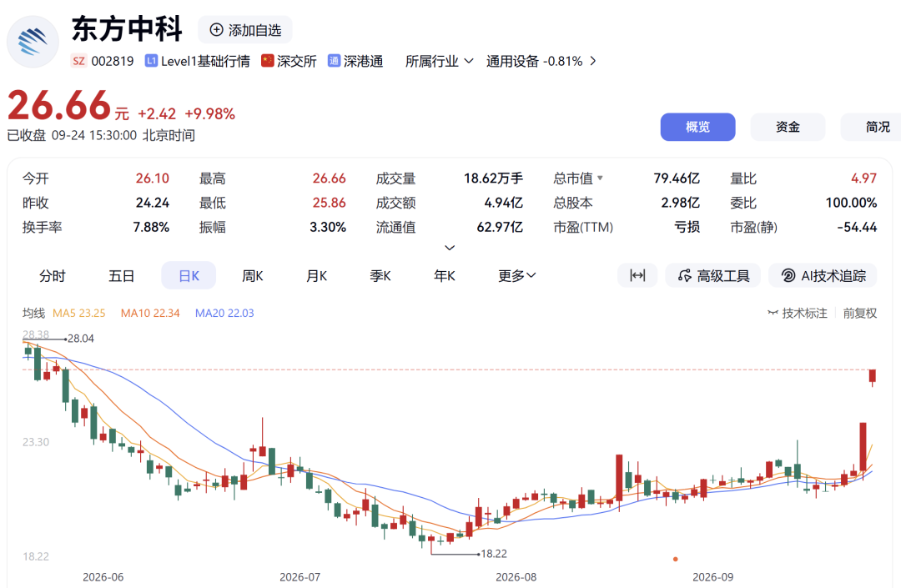Switch to the 概览 tab

[697, 127]
